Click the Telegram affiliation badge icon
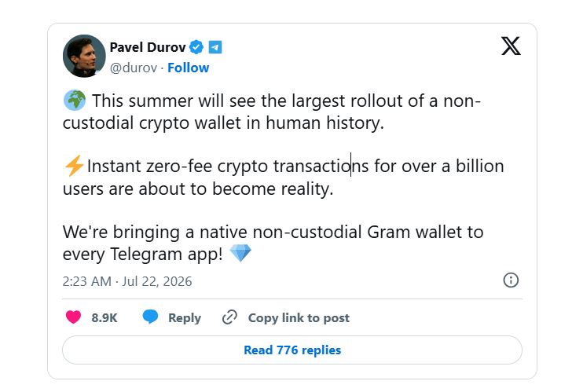This screenshot has height=392, width=583. point(215,47)
